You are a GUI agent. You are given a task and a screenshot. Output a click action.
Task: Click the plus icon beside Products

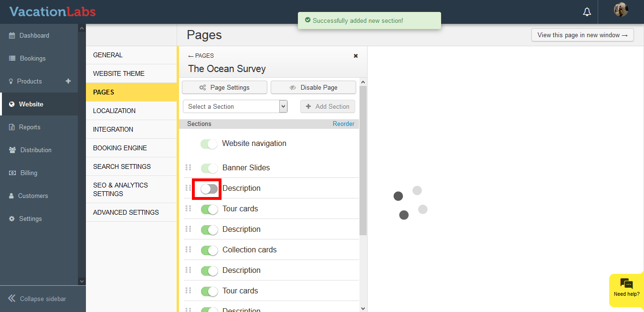pyautogui.click(x=68, y=81)
